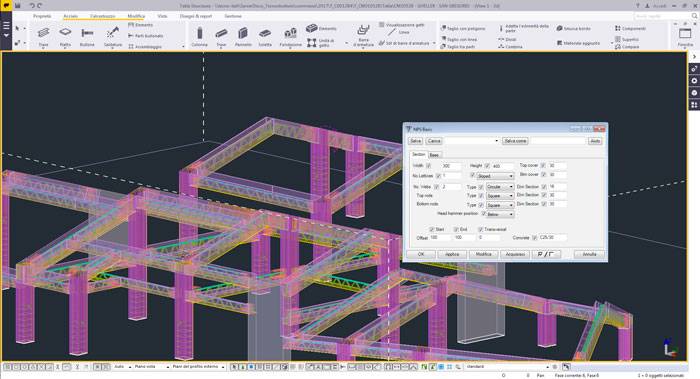Click the Superfici tool
This screenshot has height=379, width=700.
[x=627, y=39]
